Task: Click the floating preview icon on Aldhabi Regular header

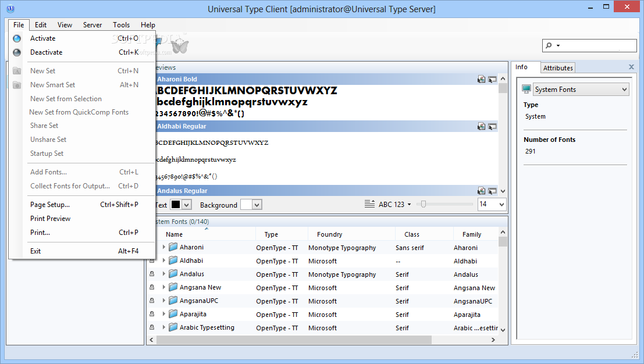Action: (x=492, y=126)
